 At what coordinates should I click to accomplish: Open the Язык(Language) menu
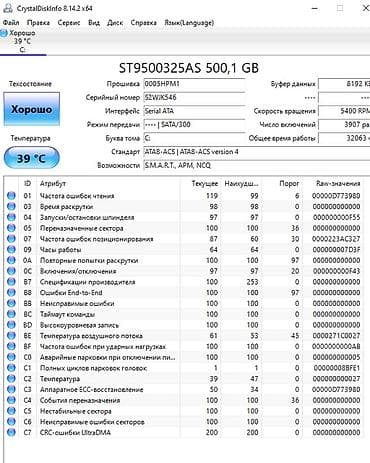coord(189,23)
